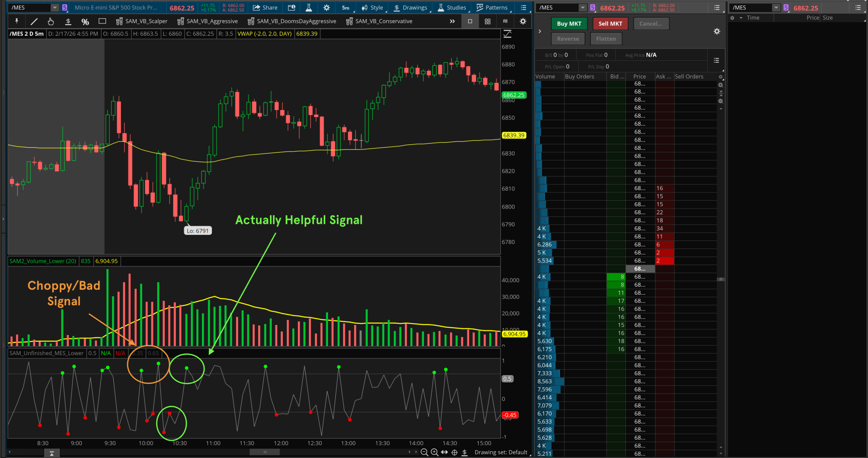868x458 pixels.
Task: Open the chart /MES symbol dropdown
Action: [x=55, y=8]
